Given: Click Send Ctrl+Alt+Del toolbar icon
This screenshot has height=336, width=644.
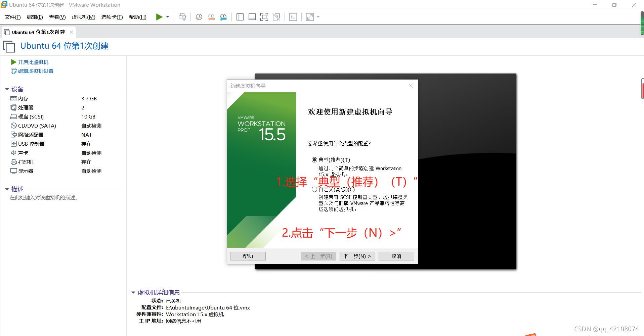Looking at the screenshot, I should tap(182, 17).
